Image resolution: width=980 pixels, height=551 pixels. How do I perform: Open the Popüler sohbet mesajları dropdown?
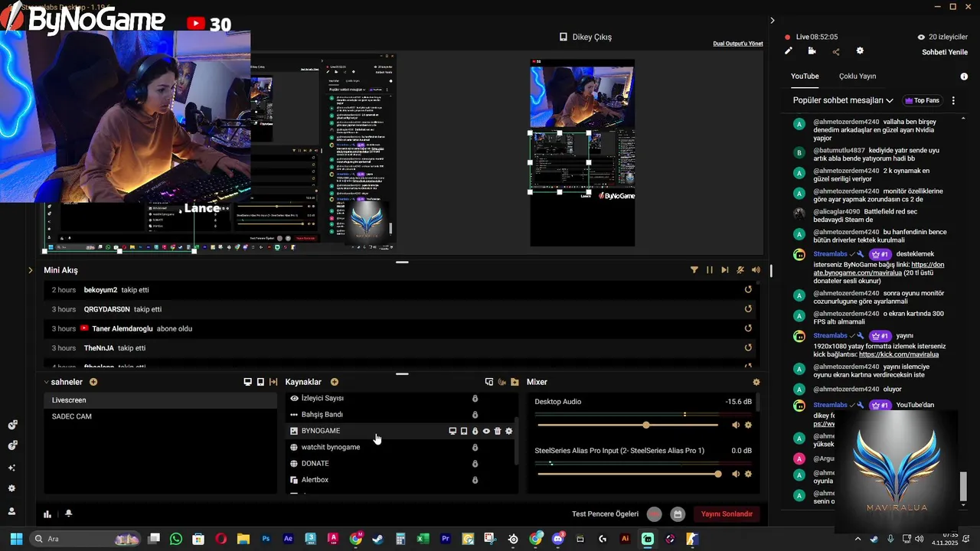click(843, 100)
